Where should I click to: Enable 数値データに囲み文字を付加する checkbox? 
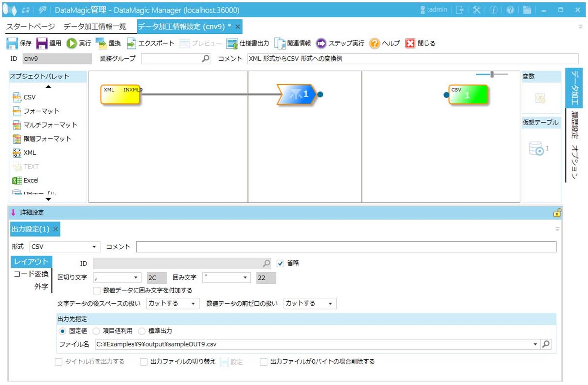(x=97, y=290)
